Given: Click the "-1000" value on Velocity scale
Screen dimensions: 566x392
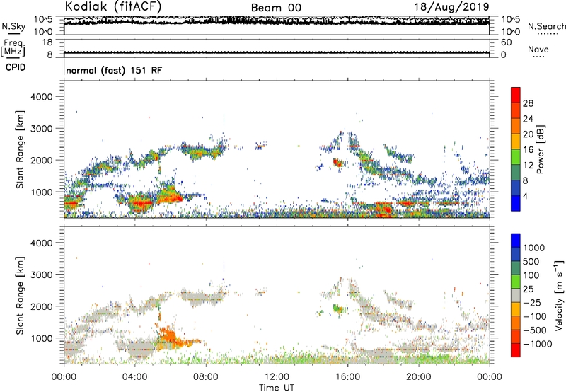Looking at the screenshot, I should [538, 344].
